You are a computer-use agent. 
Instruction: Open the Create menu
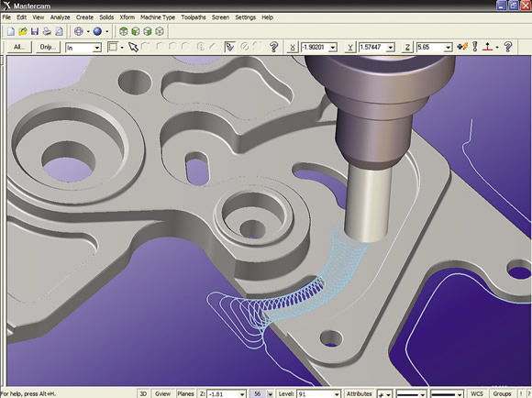point(84,17)
